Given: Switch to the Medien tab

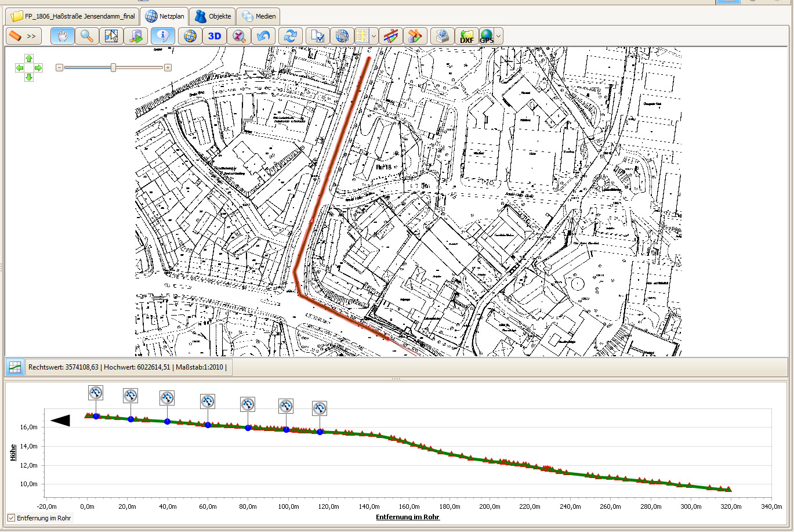Looking at the screenshot, I should point(259,16).
